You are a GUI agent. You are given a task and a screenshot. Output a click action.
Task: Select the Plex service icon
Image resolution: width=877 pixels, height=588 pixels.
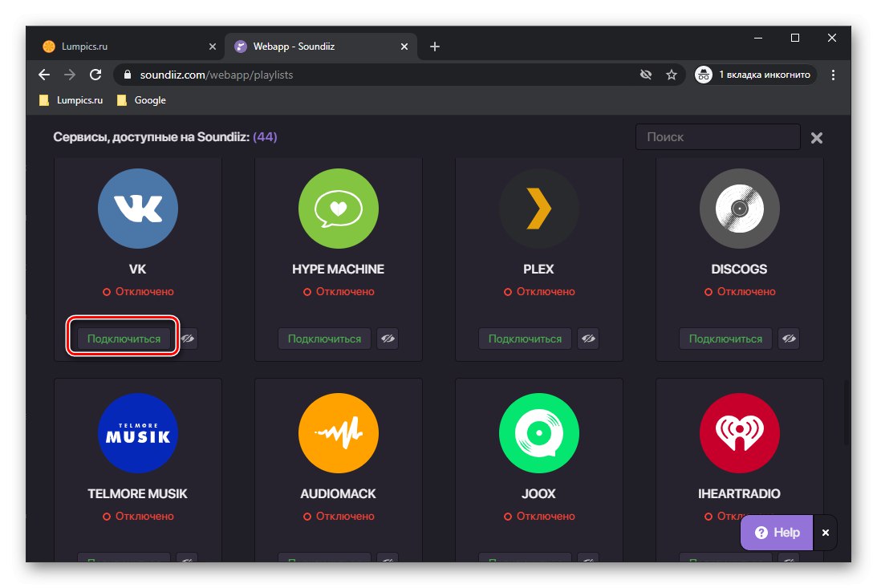coord(538,208)
